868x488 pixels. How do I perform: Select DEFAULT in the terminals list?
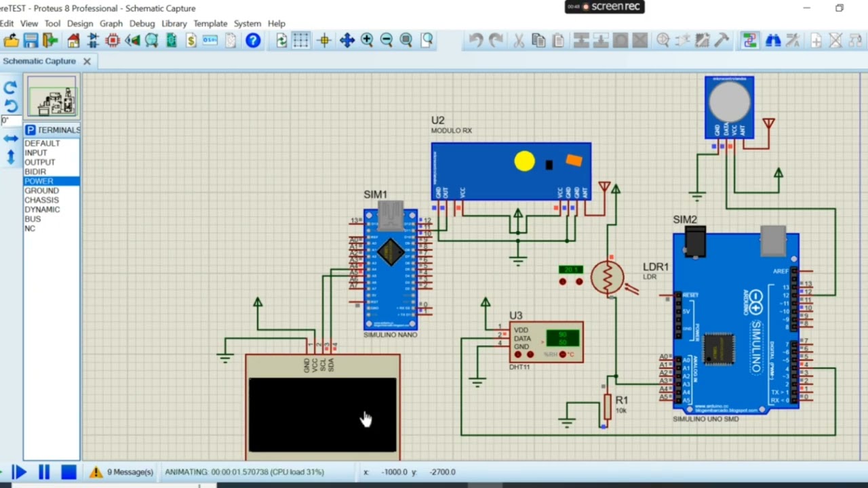pyautogui.click(x=42, y=143)
